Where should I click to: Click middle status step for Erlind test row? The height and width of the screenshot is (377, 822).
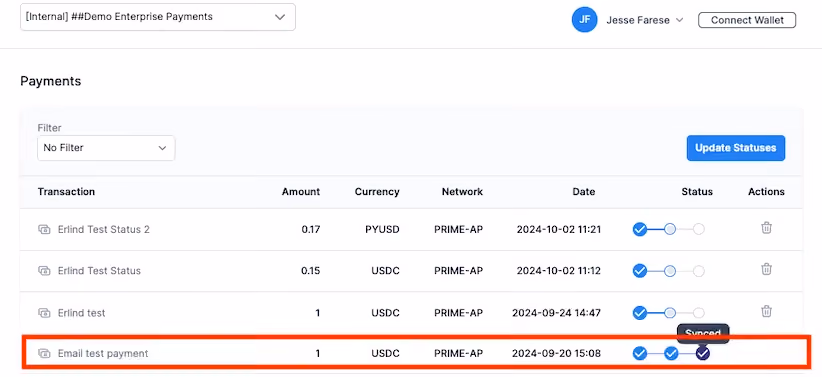click(x=670, y=313)
